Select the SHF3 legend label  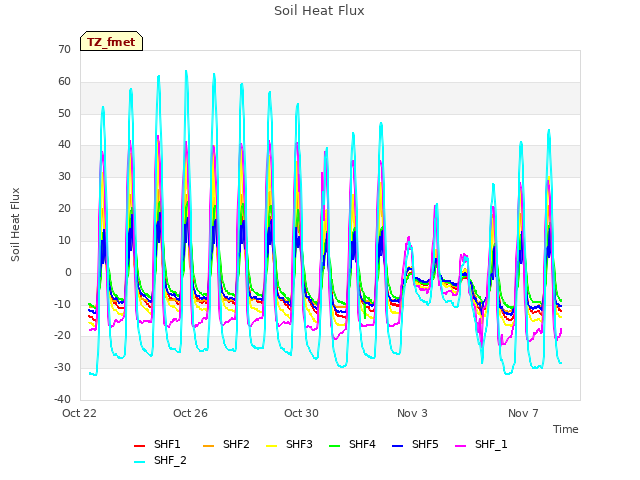[x=299, y=444]
